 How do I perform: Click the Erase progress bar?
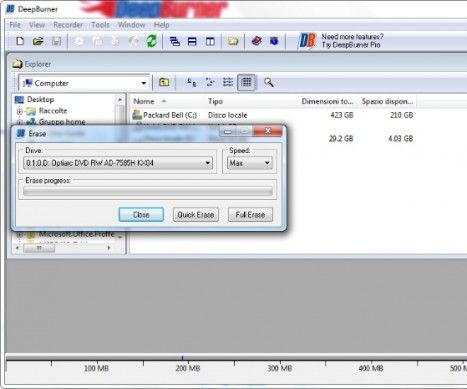pyautogui.click(x=148, y=191)
